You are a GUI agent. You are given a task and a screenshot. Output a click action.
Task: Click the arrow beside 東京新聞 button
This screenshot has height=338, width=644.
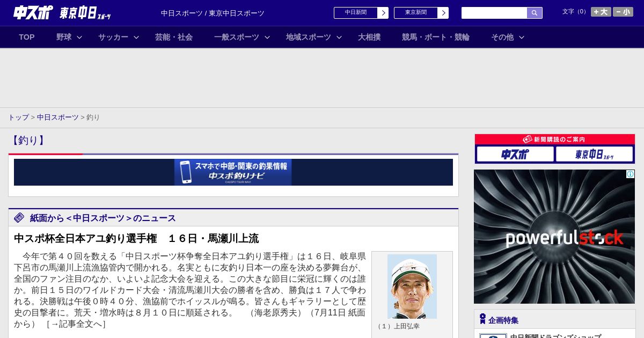tap(443, 13)
